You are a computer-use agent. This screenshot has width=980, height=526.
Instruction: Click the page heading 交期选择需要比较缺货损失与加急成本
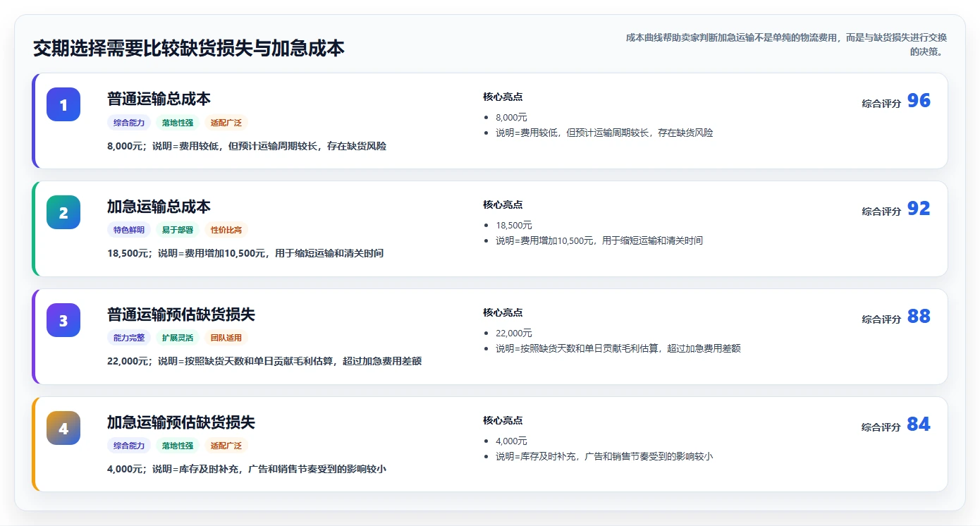pos(189,49)
